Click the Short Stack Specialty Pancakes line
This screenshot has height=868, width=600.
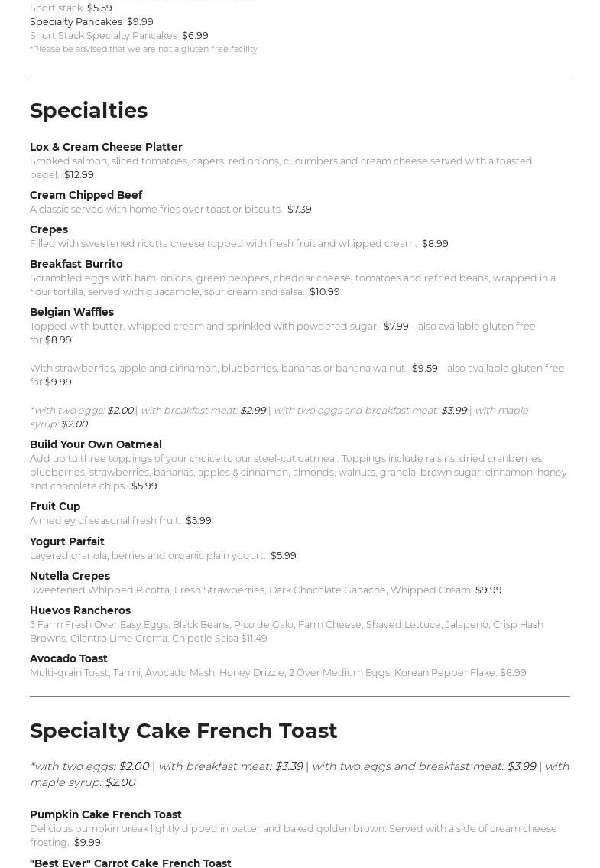point(118,35)
